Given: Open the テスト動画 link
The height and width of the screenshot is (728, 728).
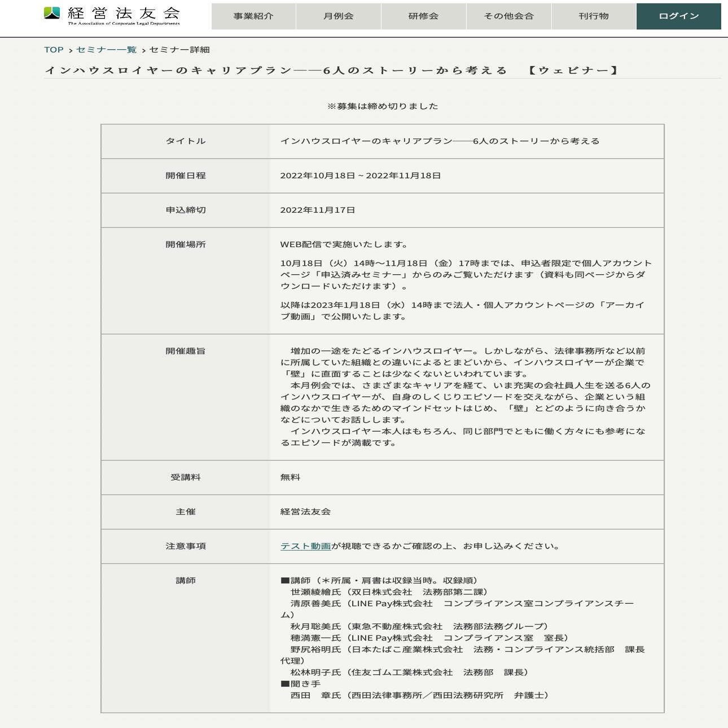Looking at the screenshot, I should coord(305,546).
